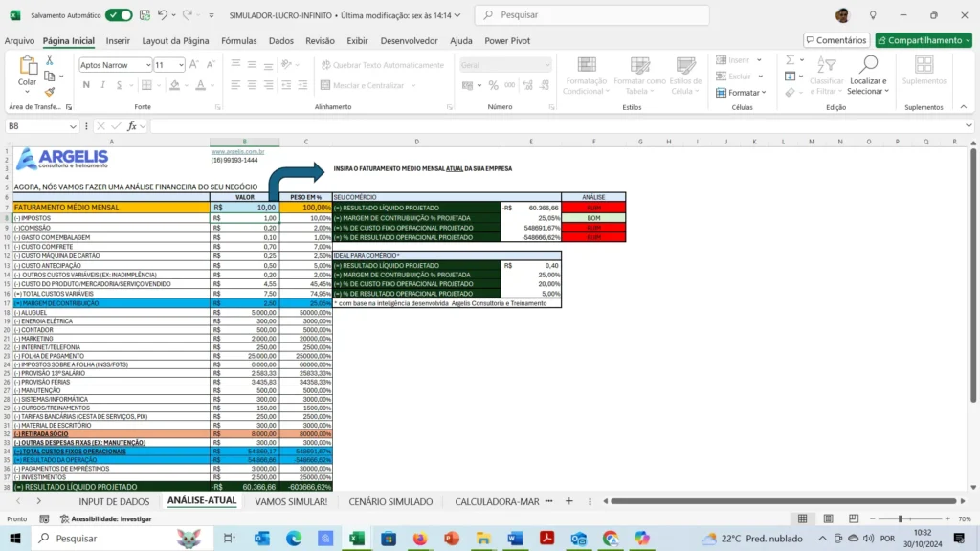Click the insert function fx icon

132,126
